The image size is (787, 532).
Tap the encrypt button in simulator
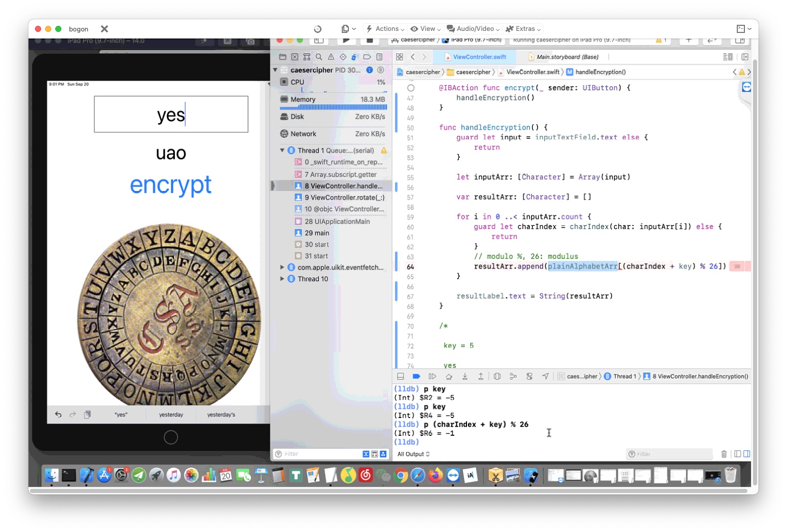click(x=170, y=185)
